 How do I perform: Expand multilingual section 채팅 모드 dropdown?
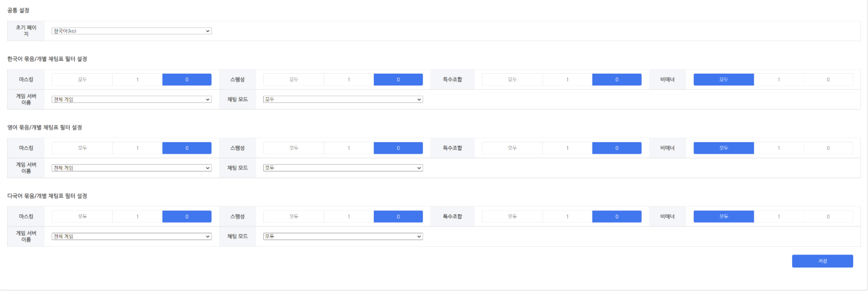tap(343, 236)
